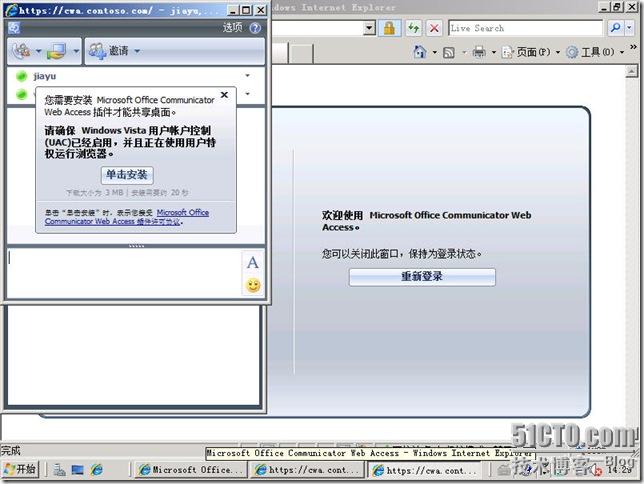Open the 工具(O) tools menu
The width and height of the screenshot is (644, 484).
click(595, 52)
